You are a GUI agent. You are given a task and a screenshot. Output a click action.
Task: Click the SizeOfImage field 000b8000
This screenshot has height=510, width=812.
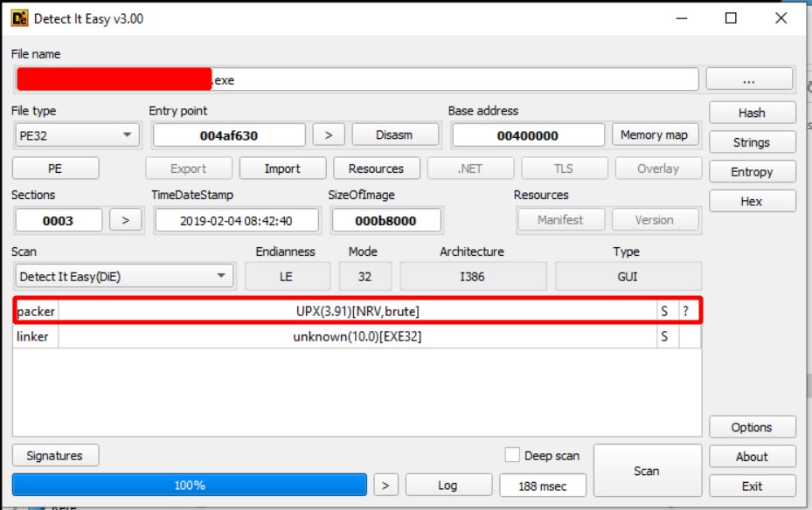coord(385,221)
